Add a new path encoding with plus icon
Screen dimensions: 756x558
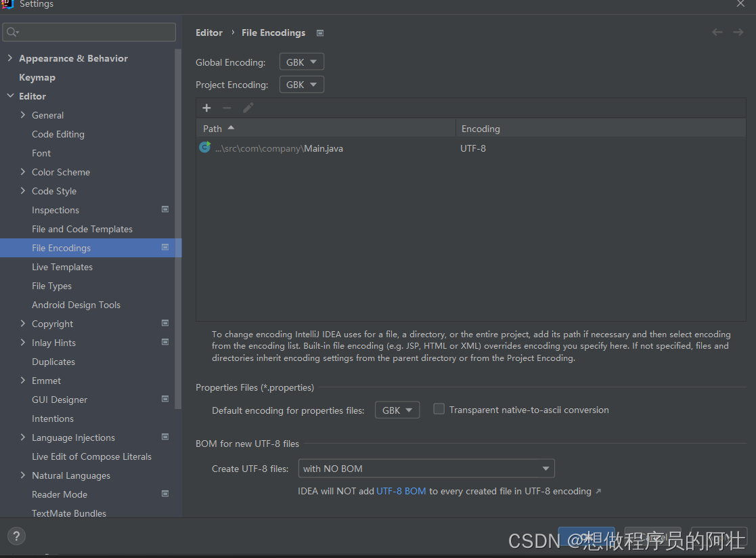pyautogui.click(x=206, y=108)
